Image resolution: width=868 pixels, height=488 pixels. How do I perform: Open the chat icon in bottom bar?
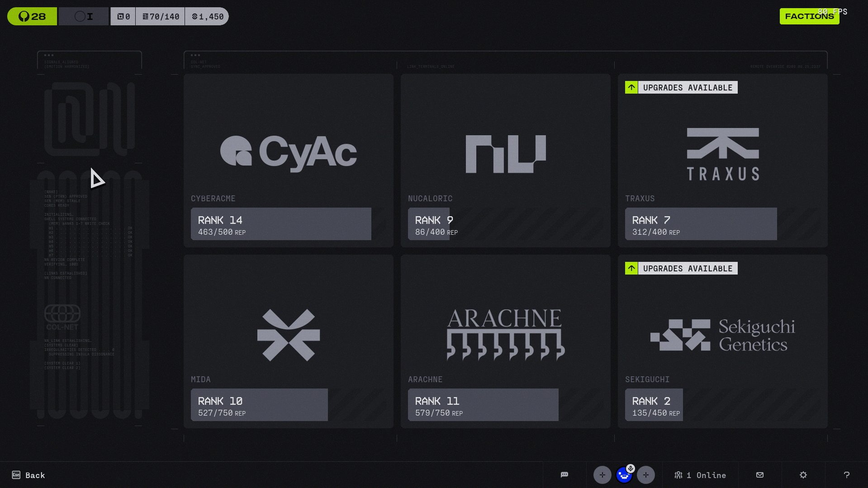tap(564, 475)
